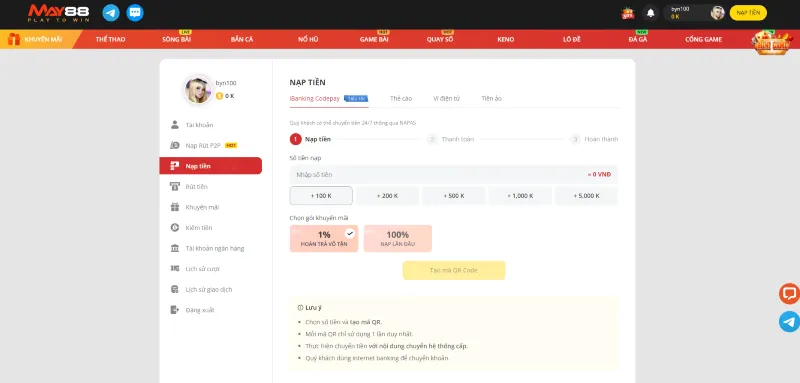Click the header balance 0 K
The height and width of the screenshot is (383, 800).
(675, 17)
